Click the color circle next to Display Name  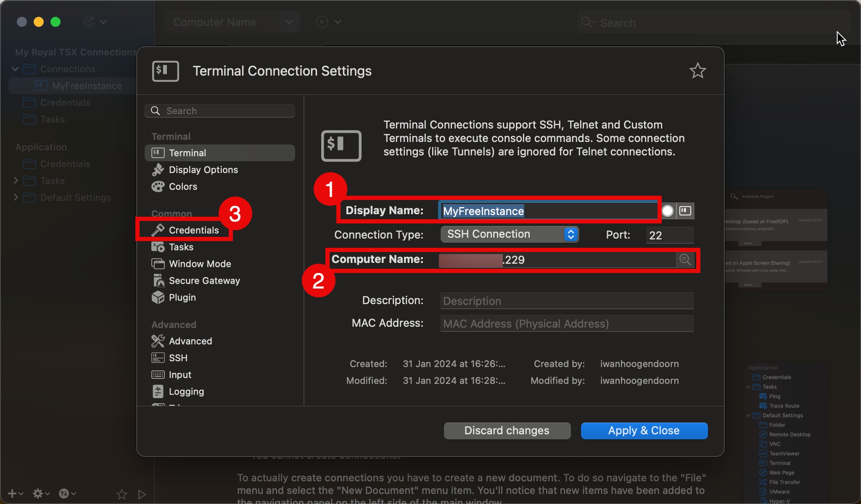click(668, 211)
